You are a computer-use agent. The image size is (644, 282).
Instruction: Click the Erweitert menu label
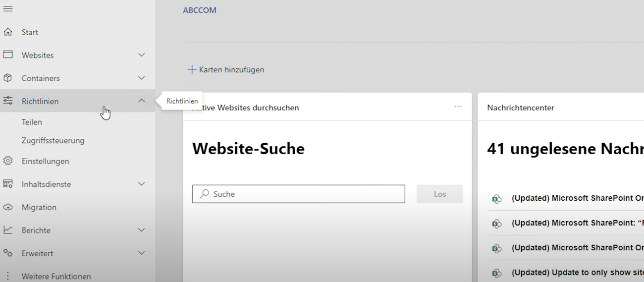[37, 253]
